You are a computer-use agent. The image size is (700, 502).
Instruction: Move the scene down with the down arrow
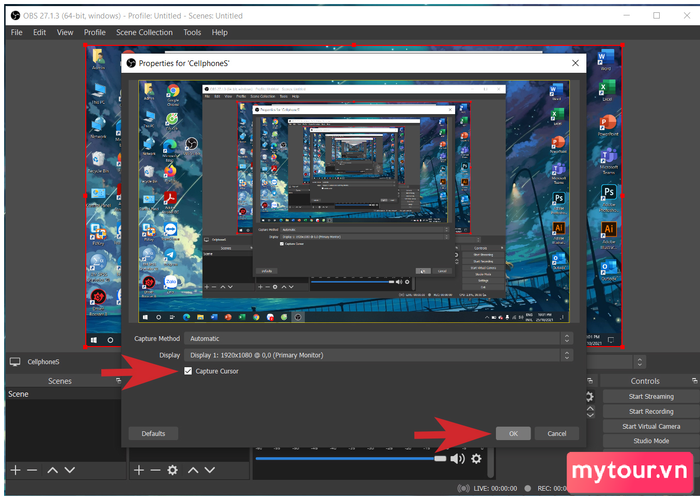[70, 470]
